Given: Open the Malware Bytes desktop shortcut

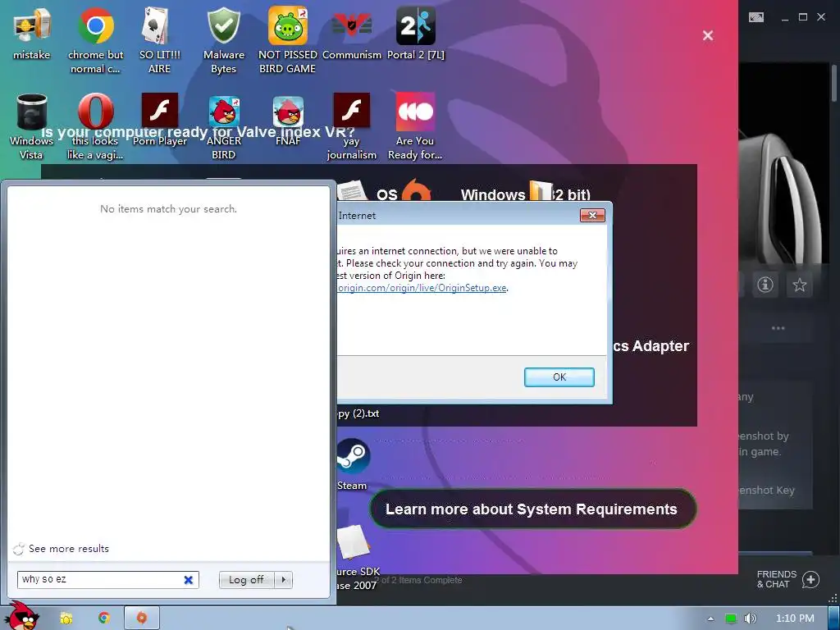Looking at the screenshot, I should (223, 40).
